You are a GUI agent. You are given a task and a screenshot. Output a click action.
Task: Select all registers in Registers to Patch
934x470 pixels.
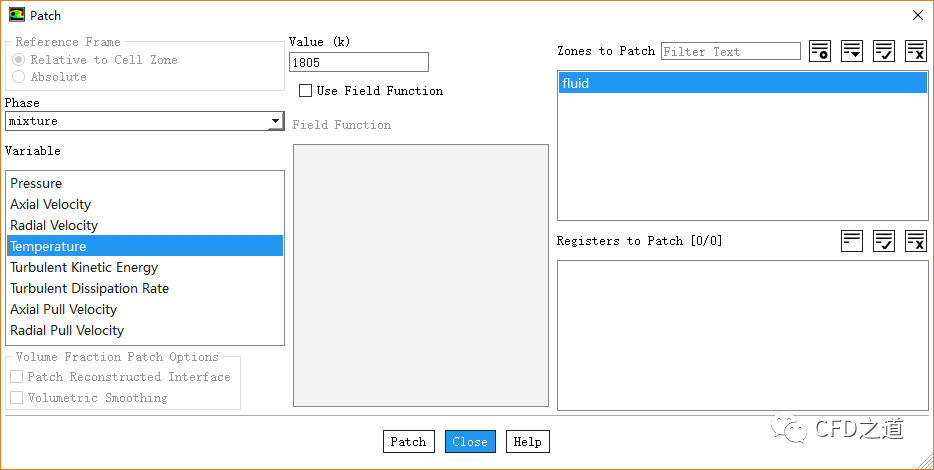884,240
